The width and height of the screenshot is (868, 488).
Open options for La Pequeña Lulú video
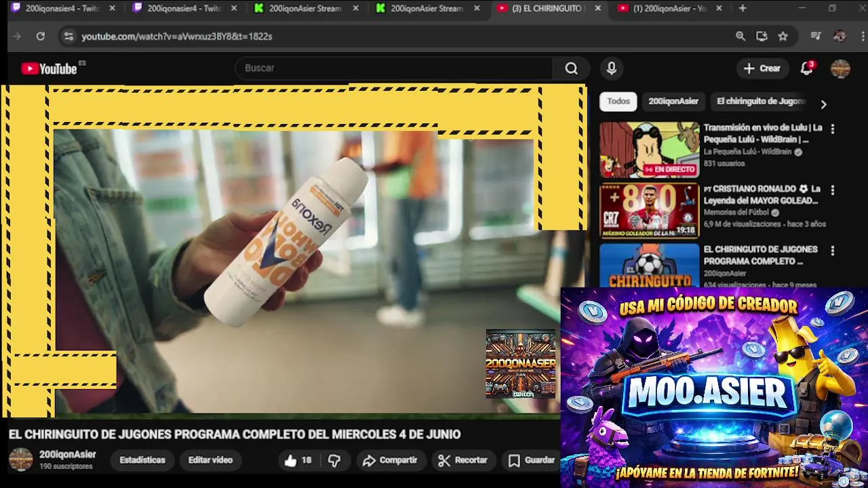pos(833,128)
